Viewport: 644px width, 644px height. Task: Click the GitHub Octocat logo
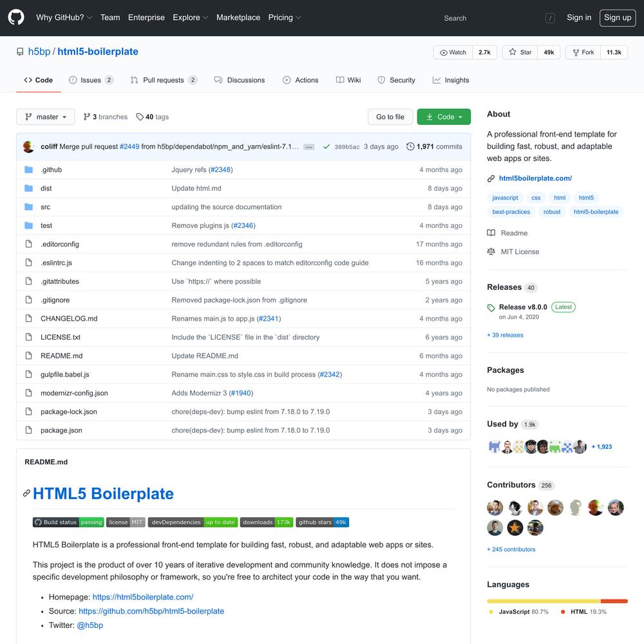click(16, 17)
